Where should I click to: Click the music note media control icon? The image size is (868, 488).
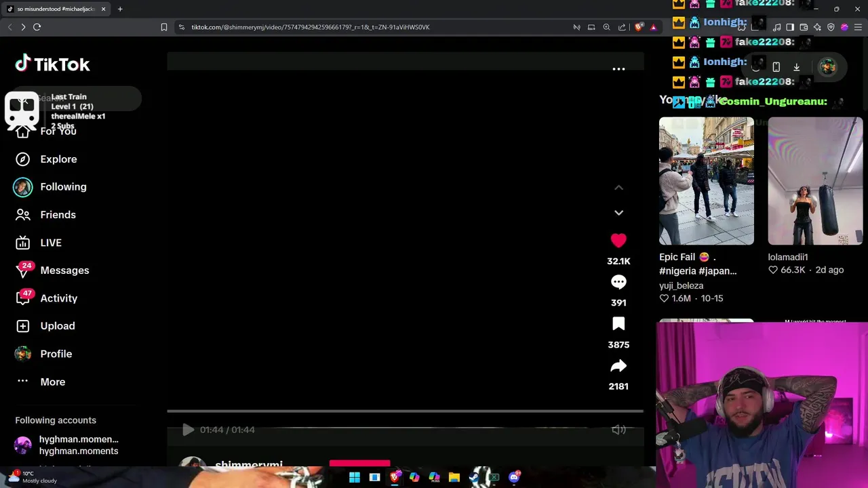(776, 27)
